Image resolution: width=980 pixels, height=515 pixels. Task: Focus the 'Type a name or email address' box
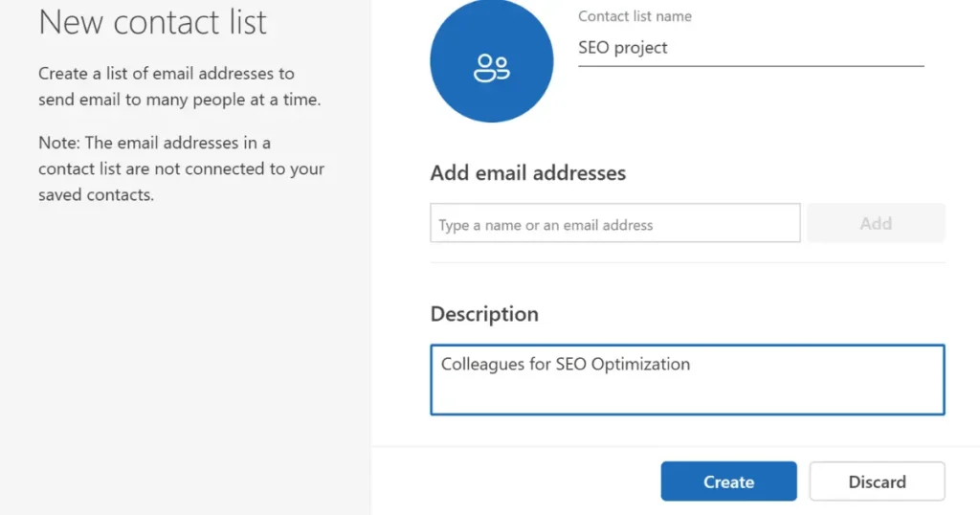click(x=614, y=224)
